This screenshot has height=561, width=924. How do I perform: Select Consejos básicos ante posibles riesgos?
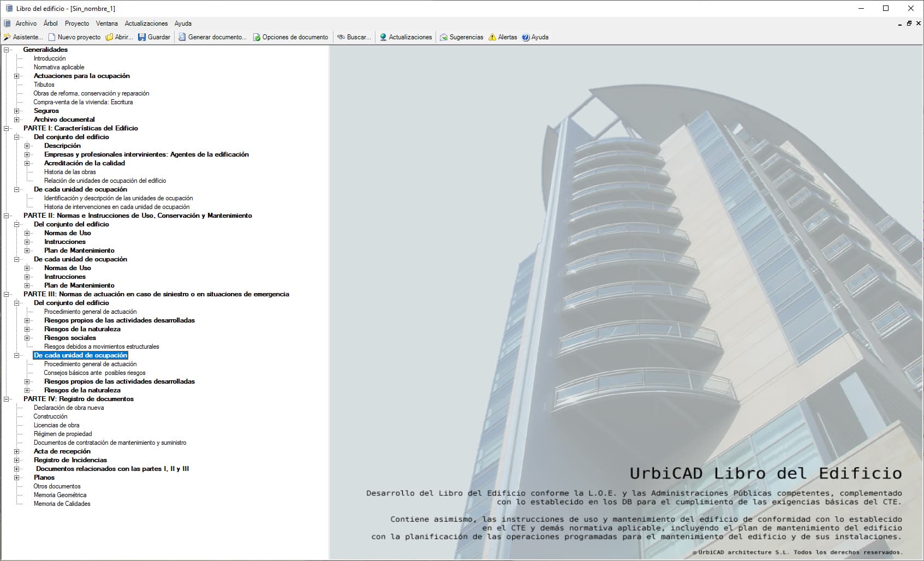coord(95,373)
